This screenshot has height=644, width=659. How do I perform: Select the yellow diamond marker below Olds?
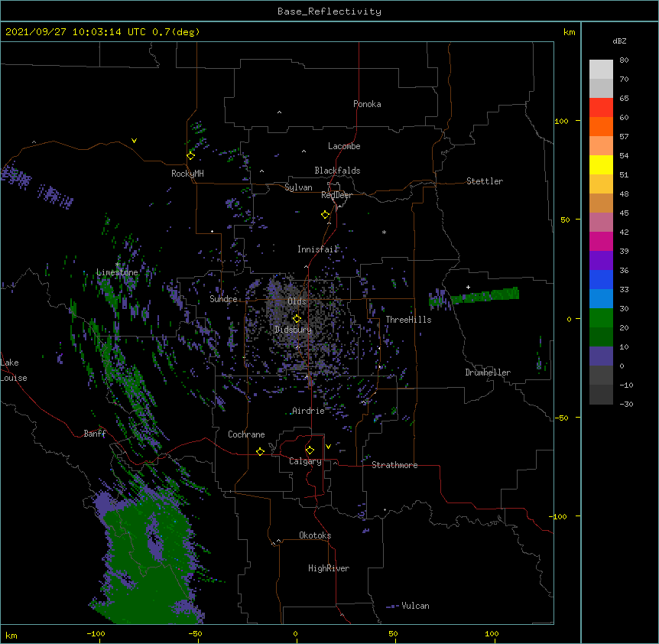click(x=297, y=319)
